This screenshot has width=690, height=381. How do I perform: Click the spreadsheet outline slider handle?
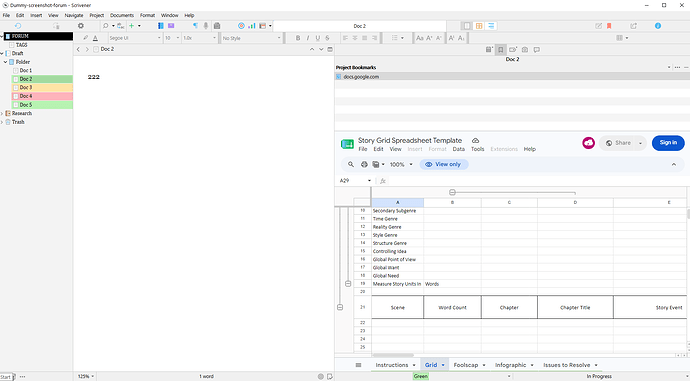click(x=452, y=192)
